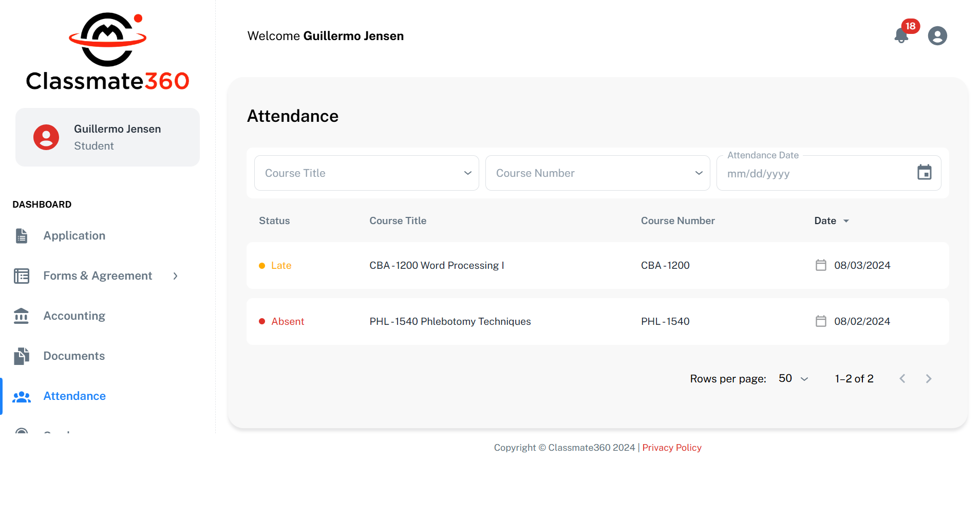980x532 pixels.
Task: Click the Attendance people icon
Action: coord(22,396)
